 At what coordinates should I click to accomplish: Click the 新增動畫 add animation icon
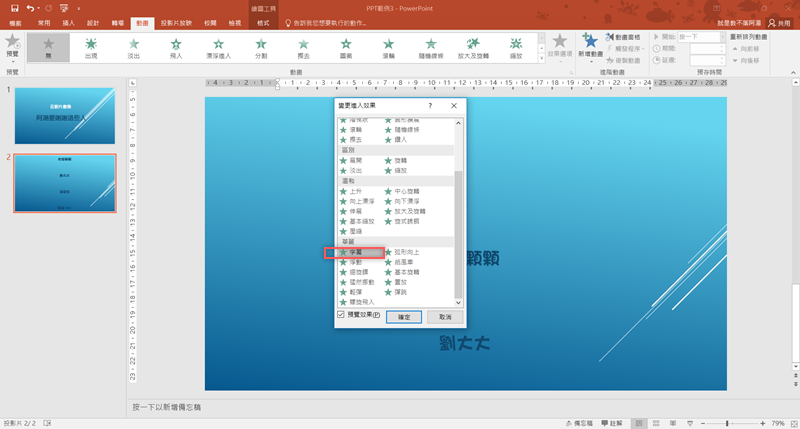590,46
